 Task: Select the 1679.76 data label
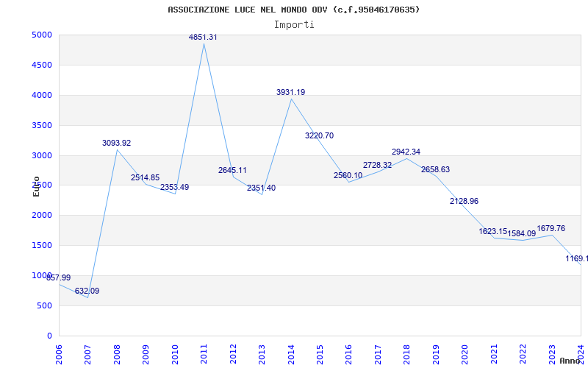tap(551, 229)
